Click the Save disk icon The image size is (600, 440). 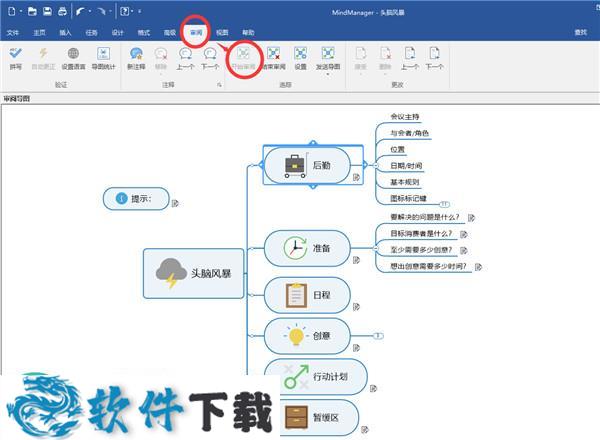pyautogui.click(x=47, y=11)
